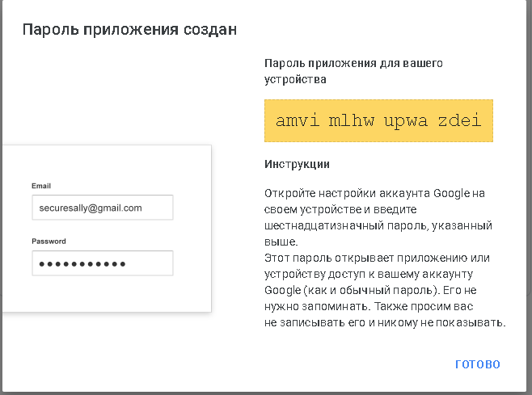Image resolution: width=532 pixels, height=395 pixels.
Task: Click the Email label above the field
Action: tap(41, 186)
